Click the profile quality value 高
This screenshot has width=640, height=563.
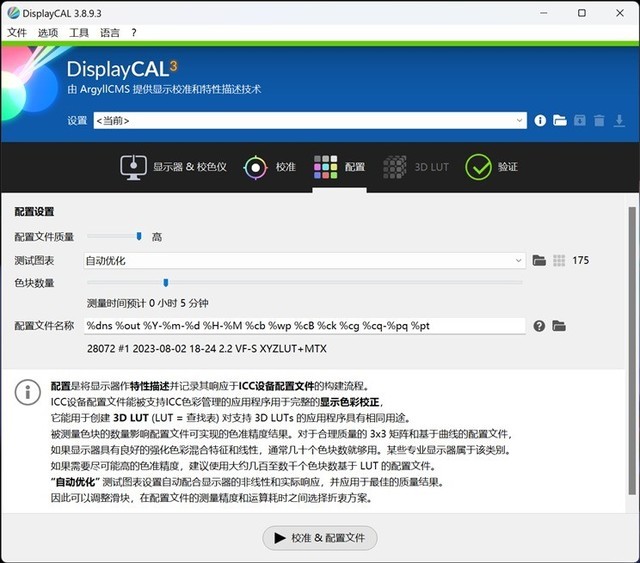(x=157, y=237)
